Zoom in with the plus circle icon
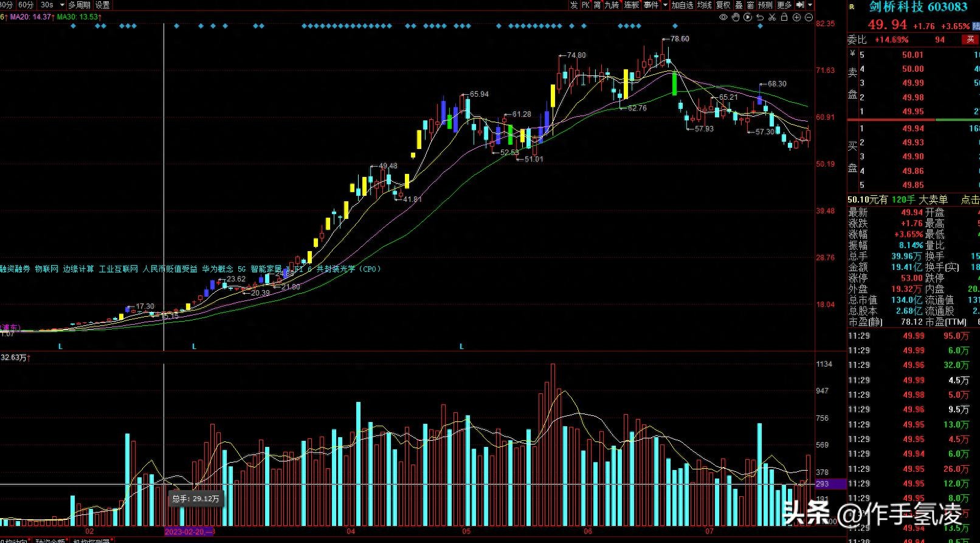 [797, 18]
